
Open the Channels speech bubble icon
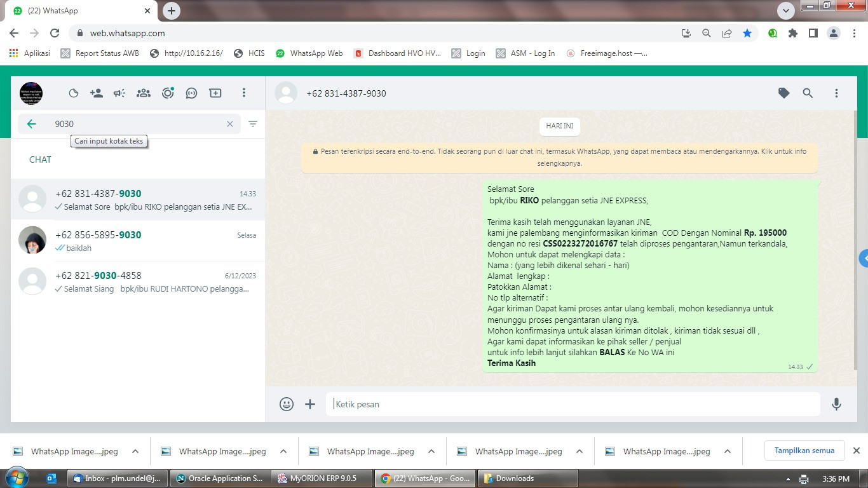tap(191, 93)
